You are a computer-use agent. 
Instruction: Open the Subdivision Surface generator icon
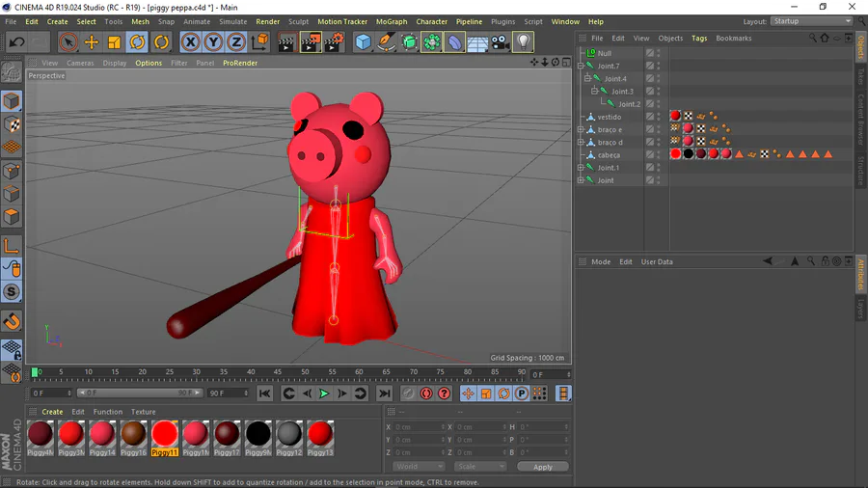409,42
